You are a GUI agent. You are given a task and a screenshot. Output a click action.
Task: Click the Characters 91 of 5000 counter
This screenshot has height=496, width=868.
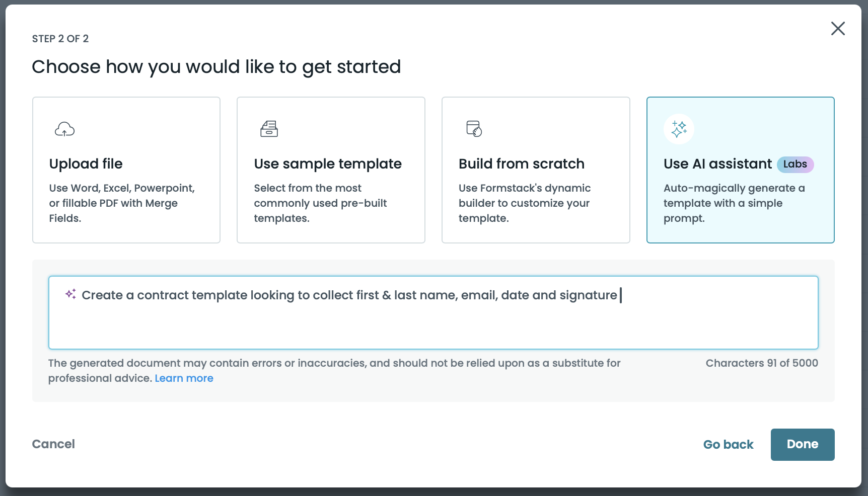pos(762,363)
